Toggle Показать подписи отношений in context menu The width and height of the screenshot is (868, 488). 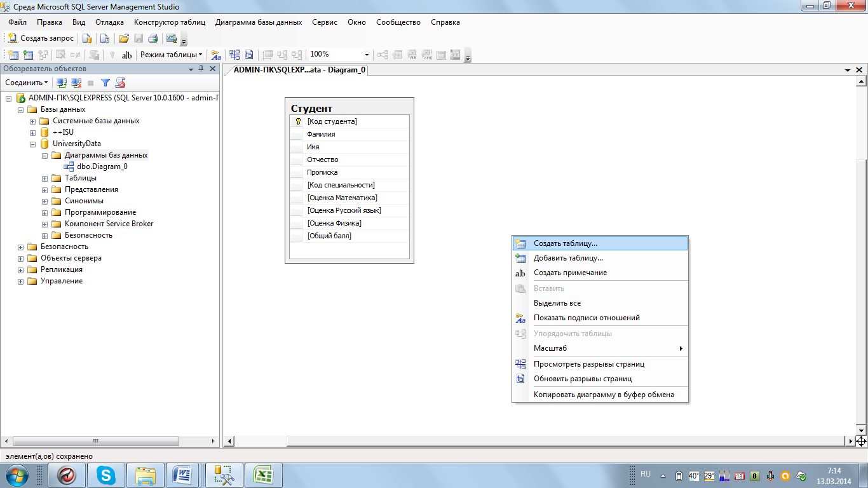click(x=587, y=318)
